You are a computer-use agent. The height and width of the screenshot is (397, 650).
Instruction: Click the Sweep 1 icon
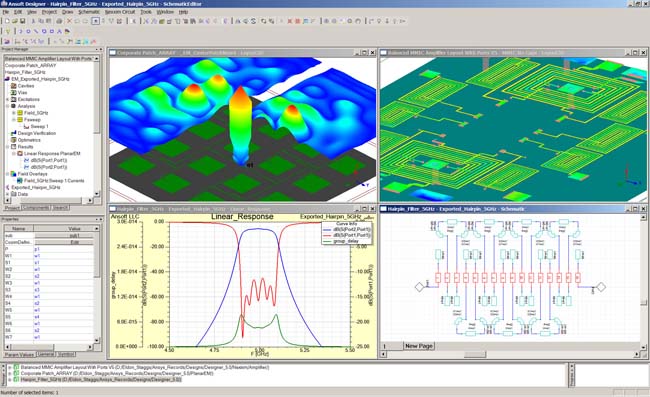click(x=26, y=126)
